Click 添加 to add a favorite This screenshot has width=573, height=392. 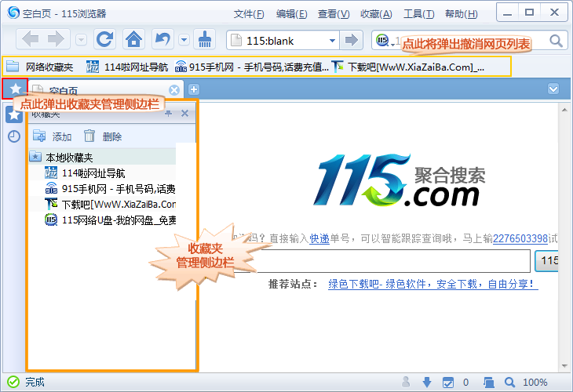coord(52,136)
